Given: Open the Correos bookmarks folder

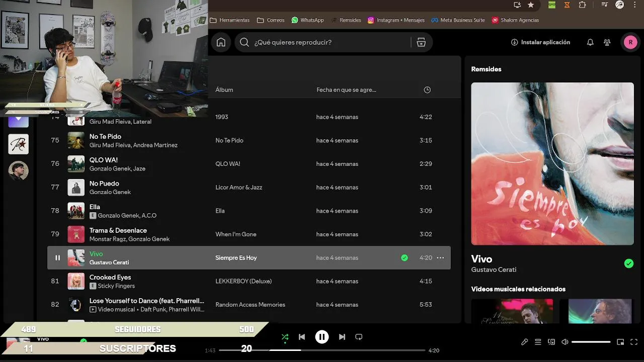Looking at the screenshot, I should click(x=271, y=20).
